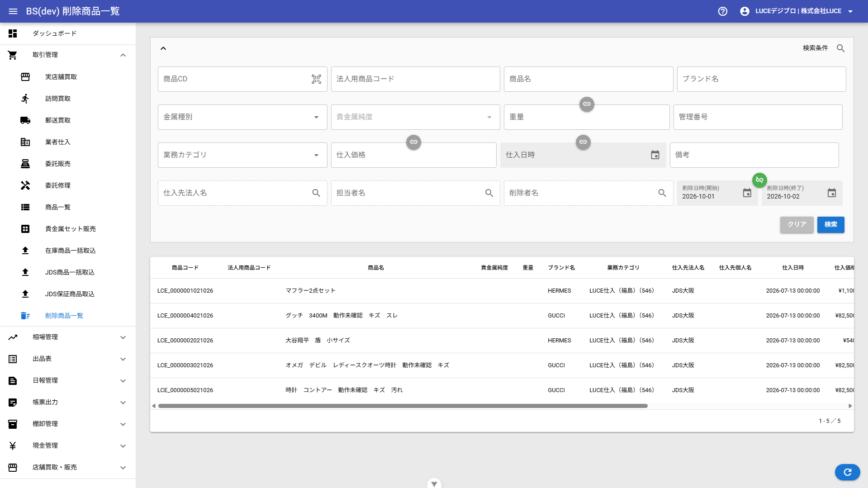Open the account dropdown arrow beside LUCE
The image size is (868, 488).
point(850,11)
